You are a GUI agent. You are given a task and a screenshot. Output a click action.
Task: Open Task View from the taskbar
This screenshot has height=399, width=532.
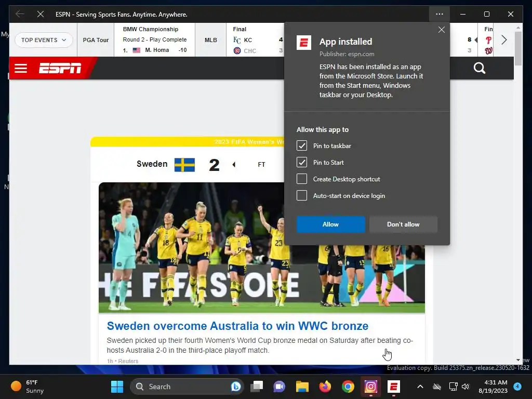coord(257,387)
